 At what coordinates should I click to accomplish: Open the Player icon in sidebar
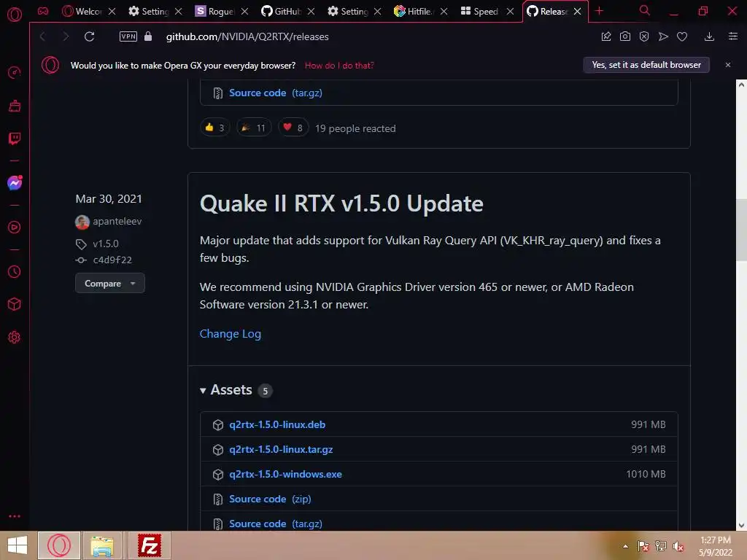(15, 227)
